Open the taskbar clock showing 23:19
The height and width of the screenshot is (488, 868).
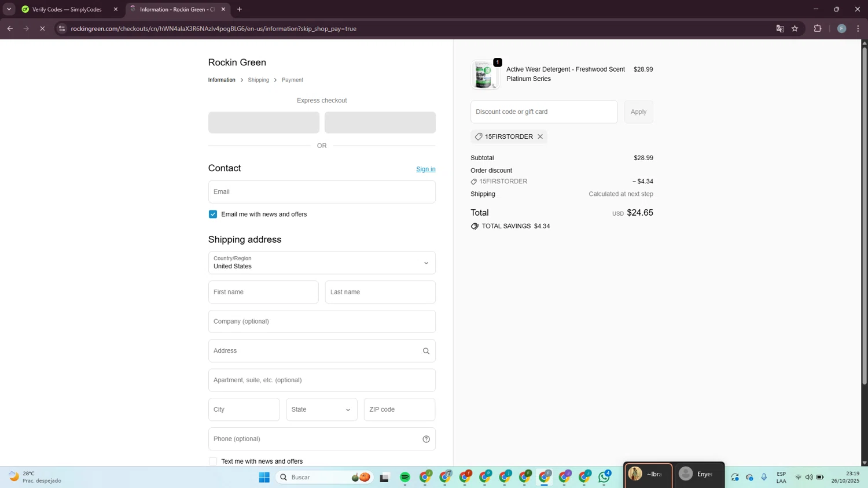tap(845, 478)
